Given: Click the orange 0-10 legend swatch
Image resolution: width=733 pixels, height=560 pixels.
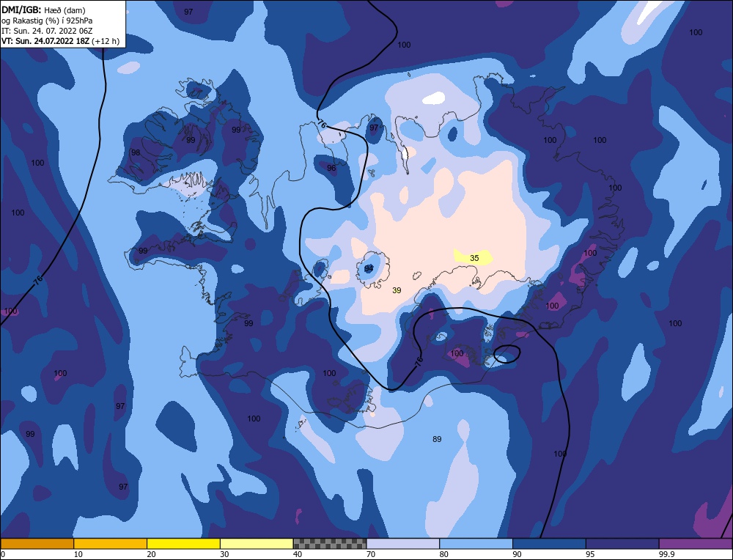Looking at the screenshot, I should click(x=37, y=543).
